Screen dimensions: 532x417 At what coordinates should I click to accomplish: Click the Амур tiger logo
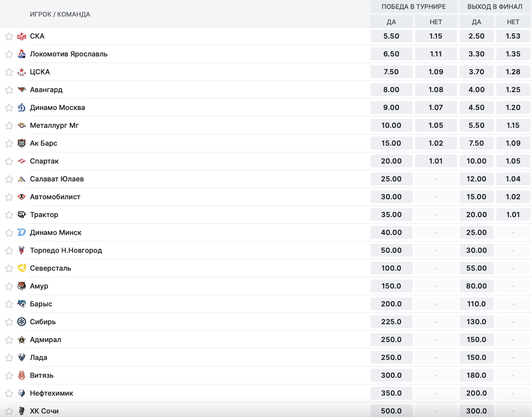coord(22,286)
